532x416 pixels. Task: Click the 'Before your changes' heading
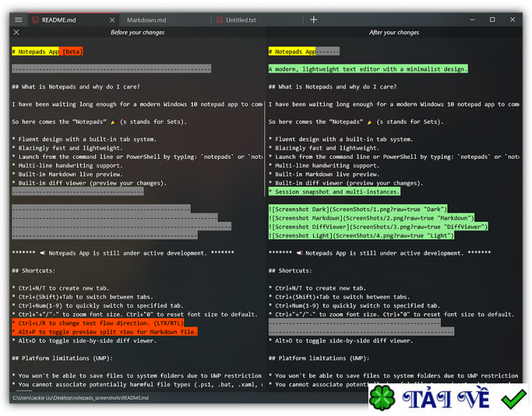click(x=138, y=32)
